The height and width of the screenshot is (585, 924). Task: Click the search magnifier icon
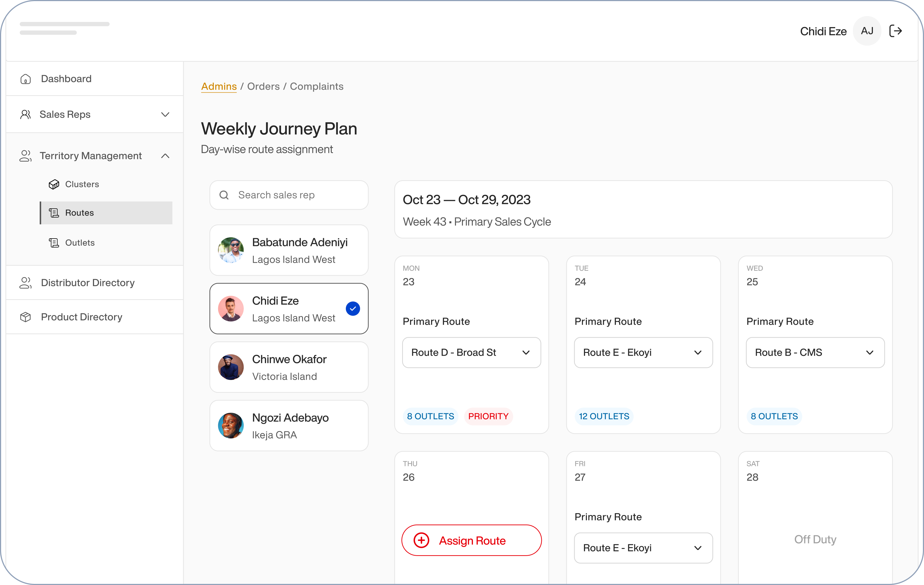224,195
